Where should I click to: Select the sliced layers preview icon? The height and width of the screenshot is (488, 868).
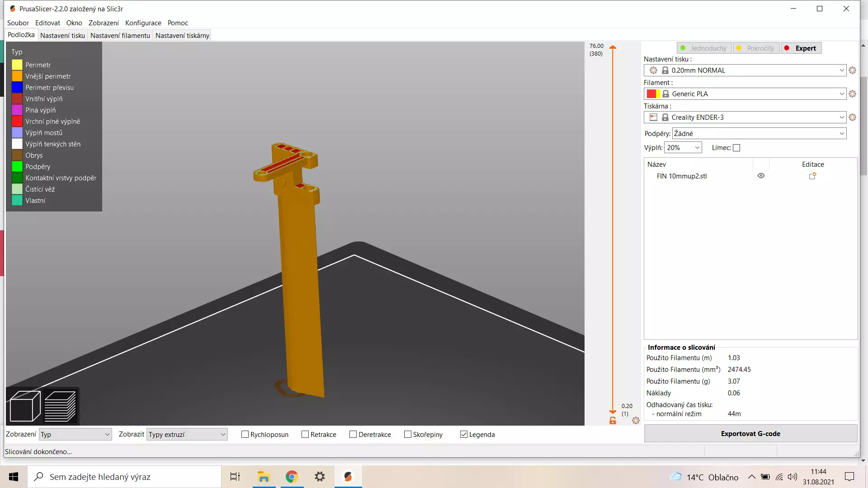60,406
